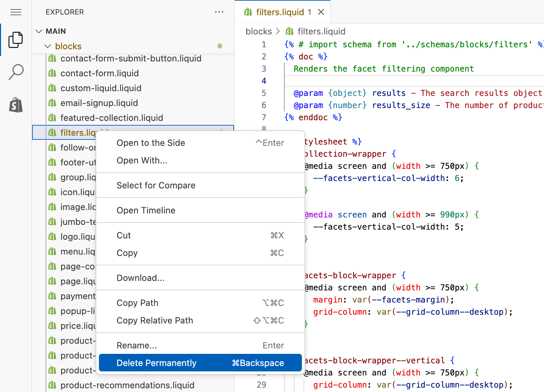Click file icon of the payment row

coord(52,296)
